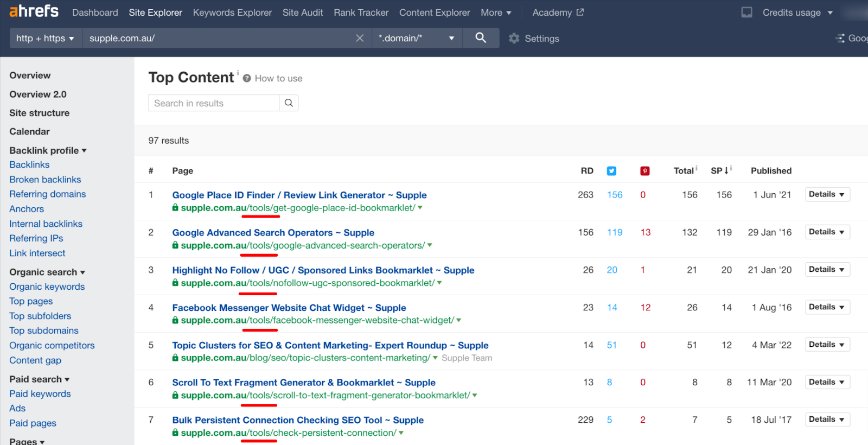Open the *.domain/* mode dropdown
868x445 pixels.
[x=417, y=38]
